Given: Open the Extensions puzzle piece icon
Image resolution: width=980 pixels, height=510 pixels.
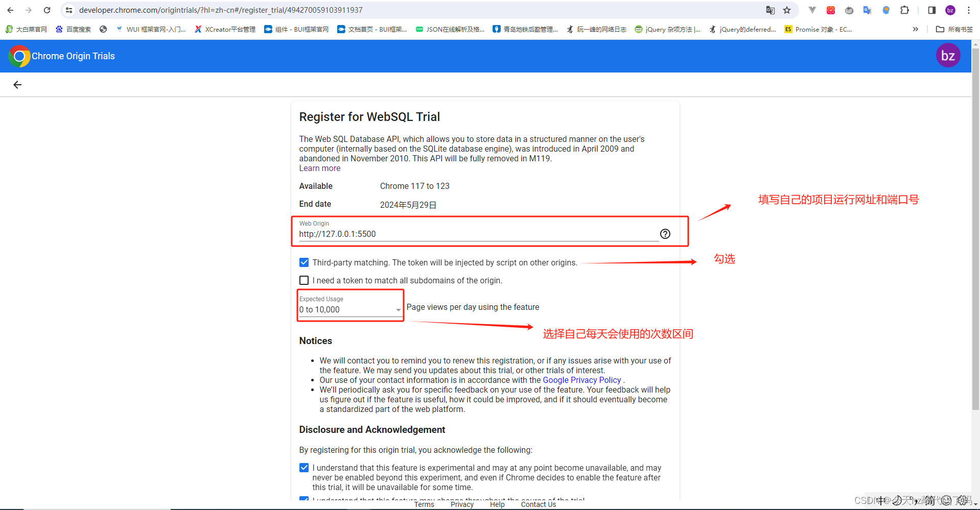Looking at the screenshot, I should (905, 10).
